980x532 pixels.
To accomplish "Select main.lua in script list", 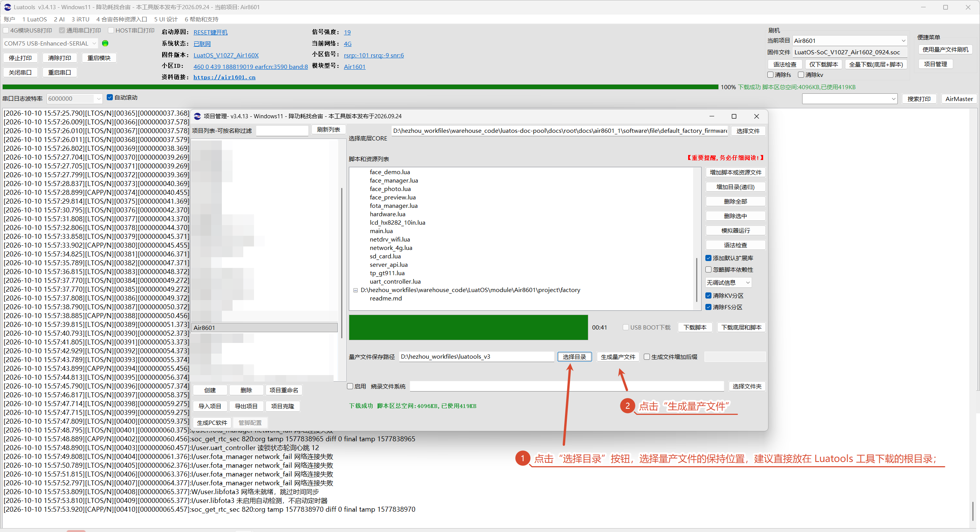I will (381, 231).
